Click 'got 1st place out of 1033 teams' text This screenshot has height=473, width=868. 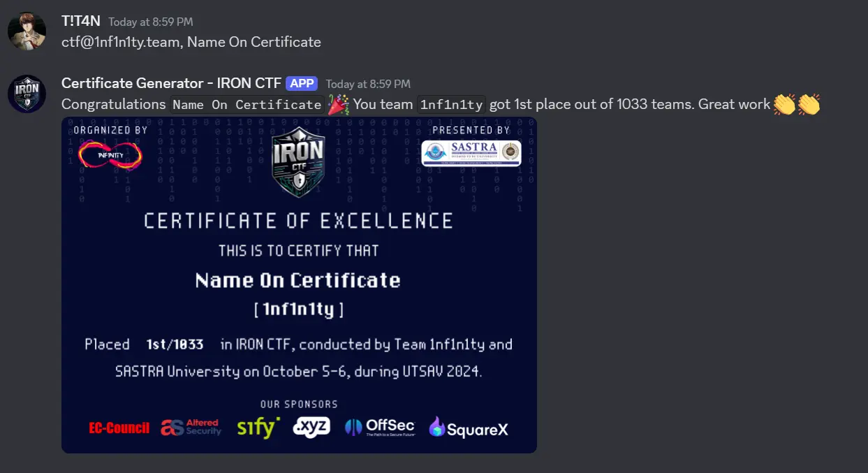point(591,104)
